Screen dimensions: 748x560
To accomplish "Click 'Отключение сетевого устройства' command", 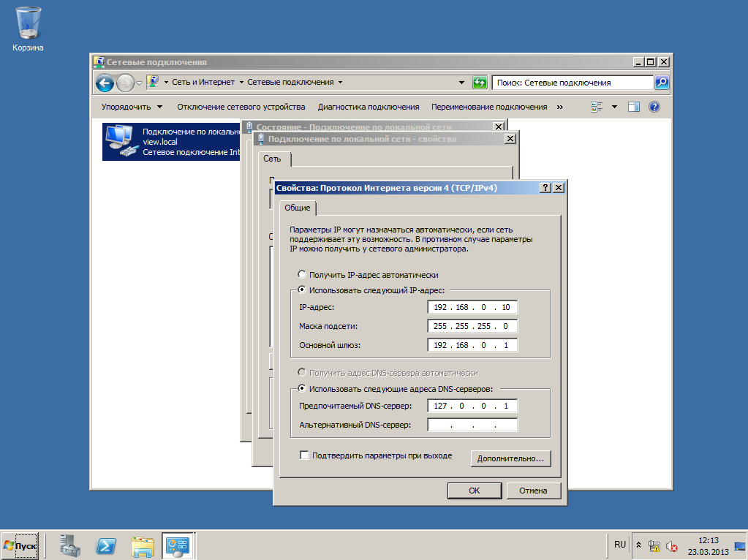I will pyautogui.click(x=241, y=107).
